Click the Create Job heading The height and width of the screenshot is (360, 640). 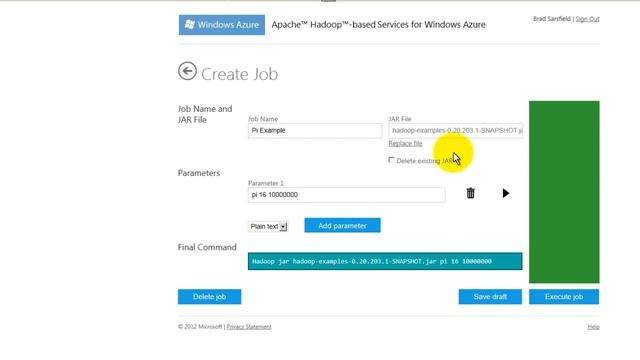click(x=240, y=74)
